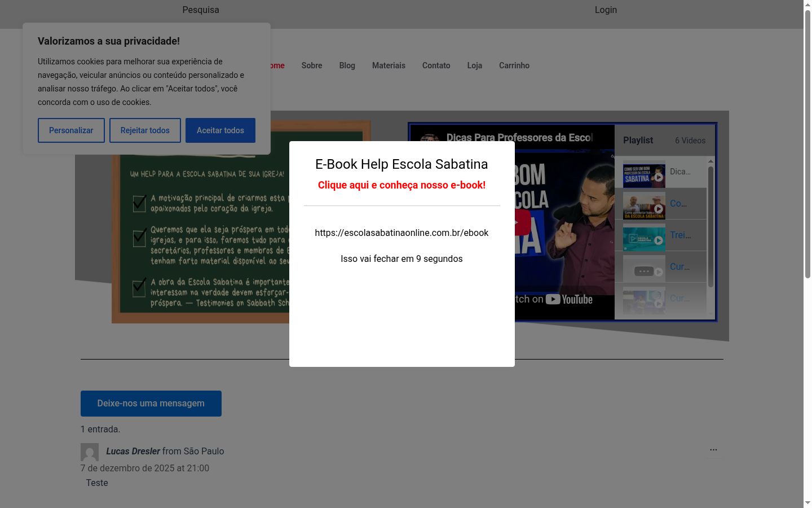The width and height of the screenshot is (812, 508).
Task: Select the playlist video labeled 'Trei…'
Action: pos(660,235)
